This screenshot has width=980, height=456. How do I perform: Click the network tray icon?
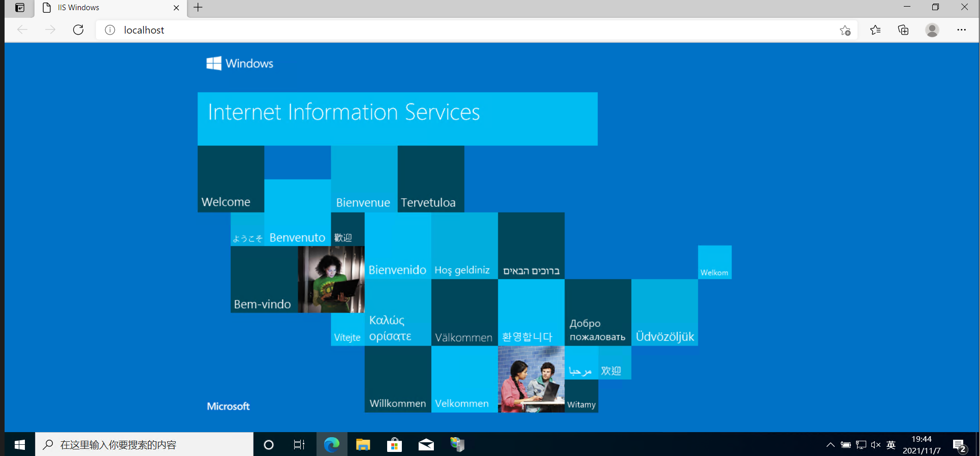point(861,445)
